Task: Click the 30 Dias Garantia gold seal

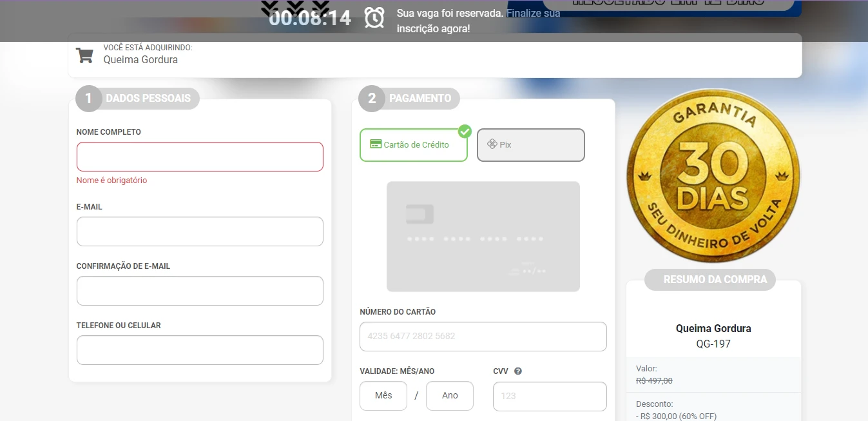Action: click(x=713, y=175)
